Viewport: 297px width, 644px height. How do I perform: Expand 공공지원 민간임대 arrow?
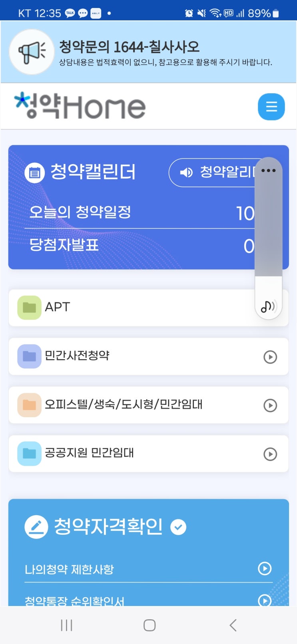[270, 454]
